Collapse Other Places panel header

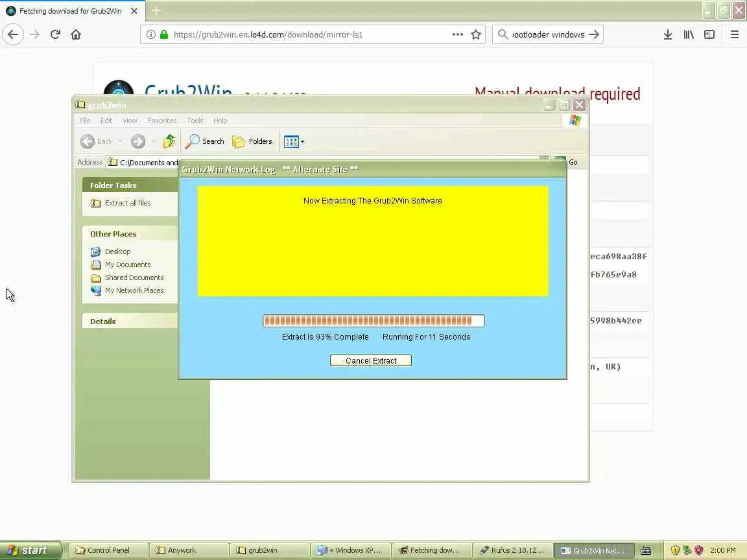pyautogui.click(x=130, y=234)
